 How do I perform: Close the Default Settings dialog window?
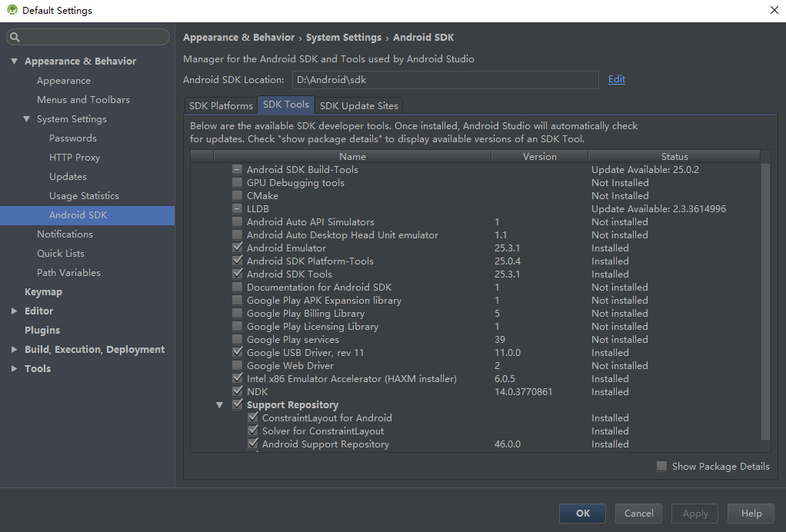(773, 11)
